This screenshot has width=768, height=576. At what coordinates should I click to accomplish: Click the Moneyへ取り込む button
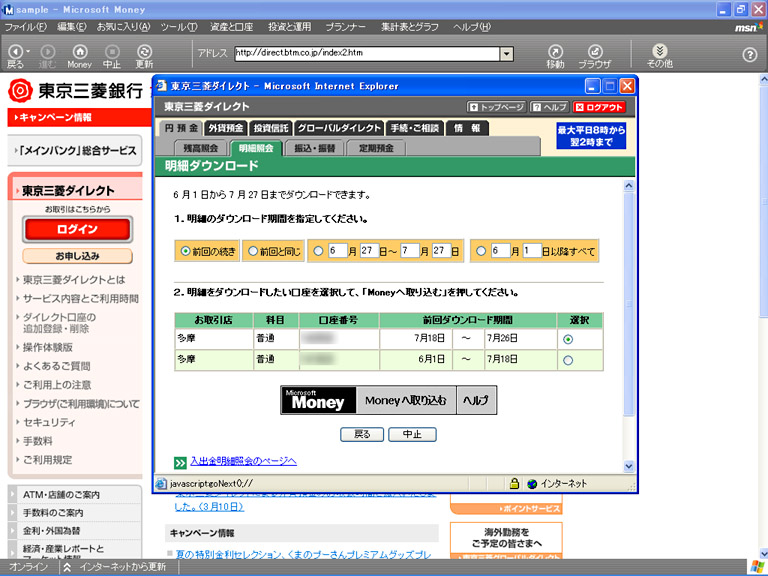[x=406, y=400]
